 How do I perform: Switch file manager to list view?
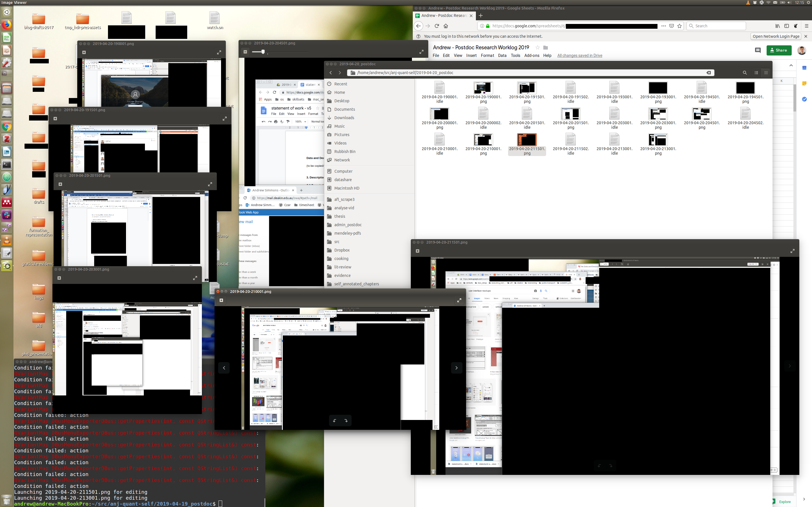coord(756,73)
